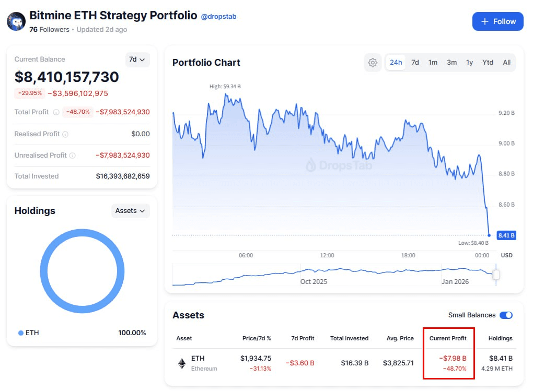Click Unrealised Profit info icon

pyautogui.click(x=72, y=156)
